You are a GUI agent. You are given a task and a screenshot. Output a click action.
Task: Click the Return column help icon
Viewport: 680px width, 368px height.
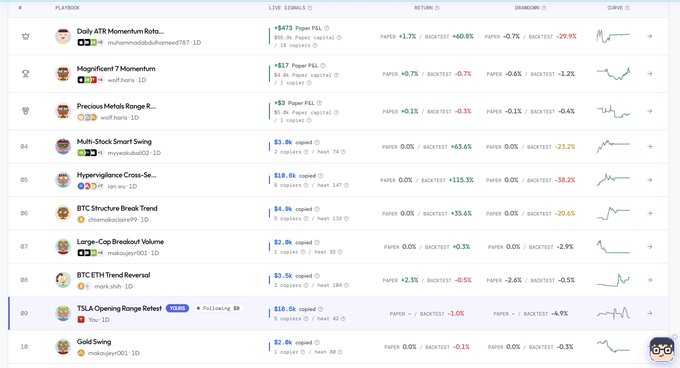437,8
